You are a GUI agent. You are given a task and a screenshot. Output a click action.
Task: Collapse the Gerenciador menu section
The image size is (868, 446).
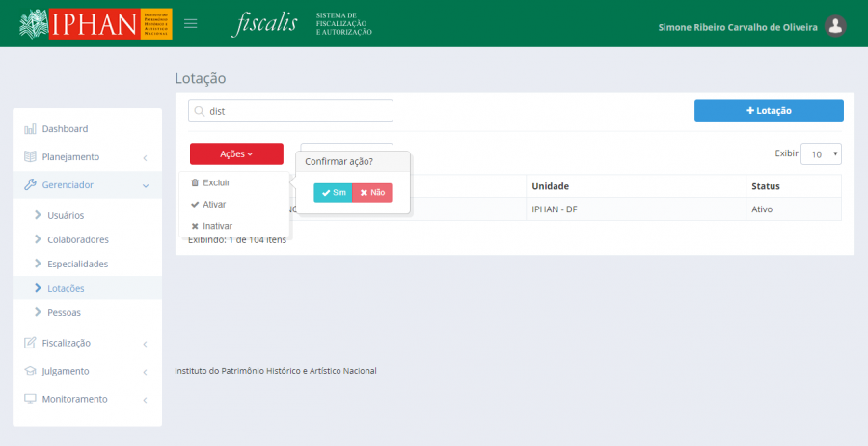pos(144,185)
